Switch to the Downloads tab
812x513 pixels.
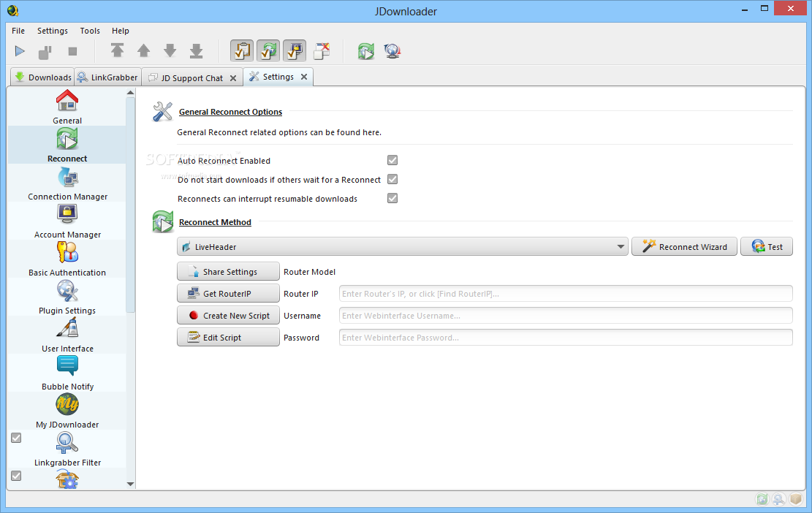[x=42, y=77]
